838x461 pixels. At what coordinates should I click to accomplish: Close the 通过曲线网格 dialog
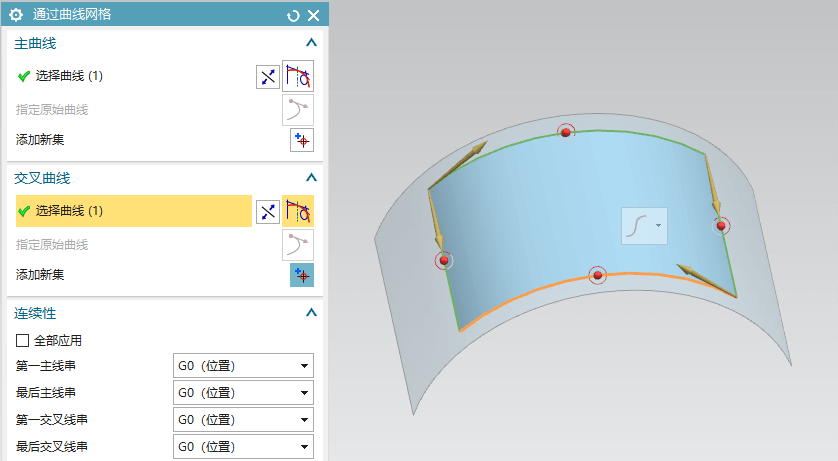(x=314, y=15)
